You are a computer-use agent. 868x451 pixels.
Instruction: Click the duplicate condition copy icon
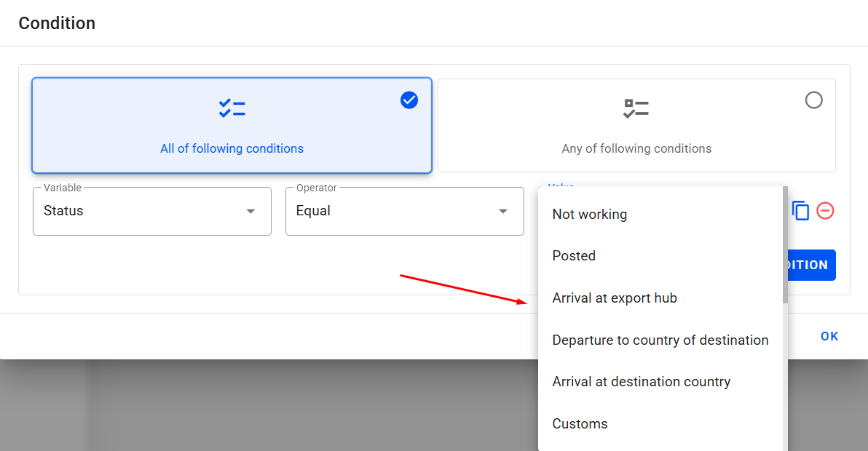coord(800,211)
